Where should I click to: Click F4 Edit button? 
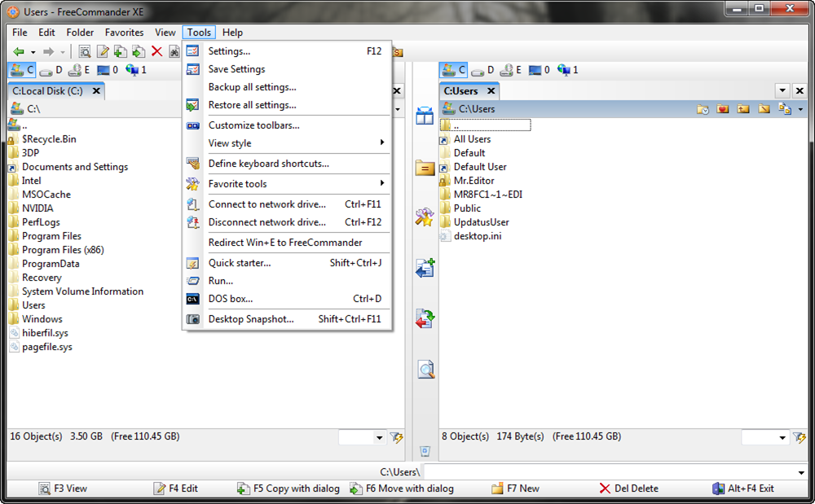[x=176, y=489]
